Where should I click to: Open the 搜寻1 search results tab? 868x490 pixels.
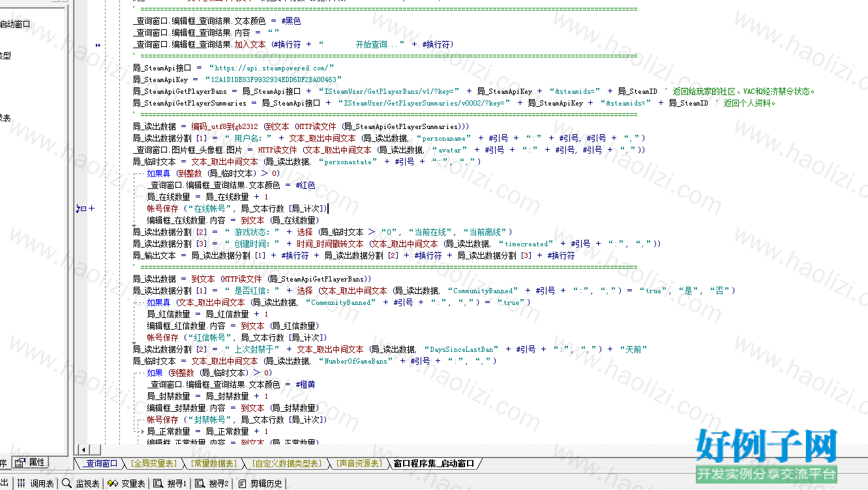pyautogui.click(x=171, y=483)
